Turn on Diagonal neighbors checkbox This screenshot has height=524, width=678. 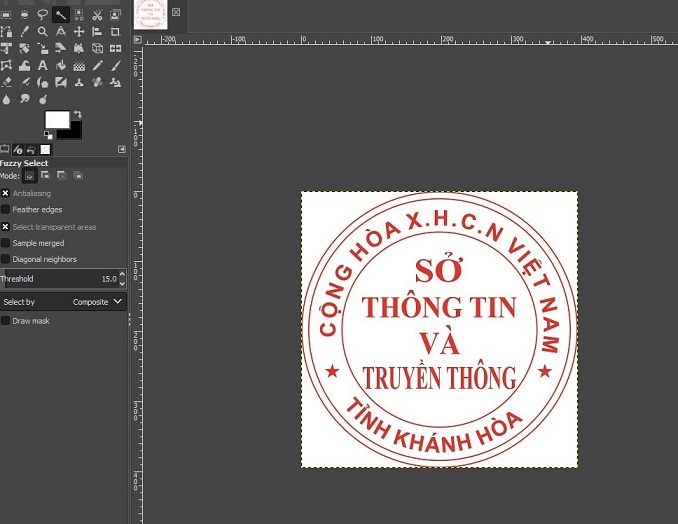click(6, 259)
